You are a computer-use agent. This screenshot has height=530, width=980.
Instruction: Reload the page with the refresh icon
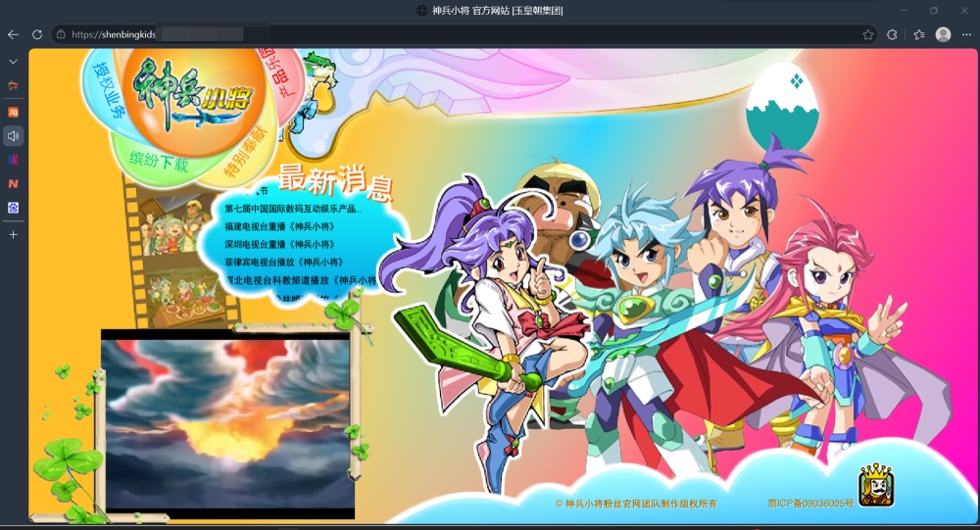pyautogui.click(x=37, y=35)
